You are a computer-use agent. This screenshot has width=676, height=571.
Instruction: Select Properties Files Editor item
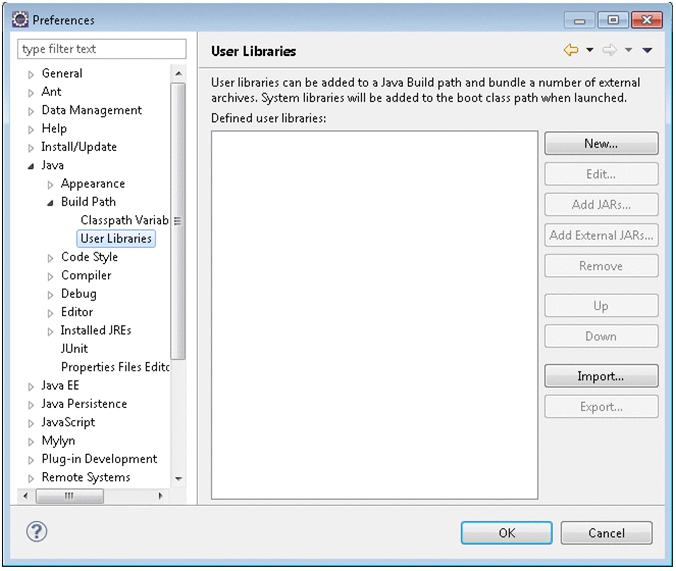click(115, 367)
